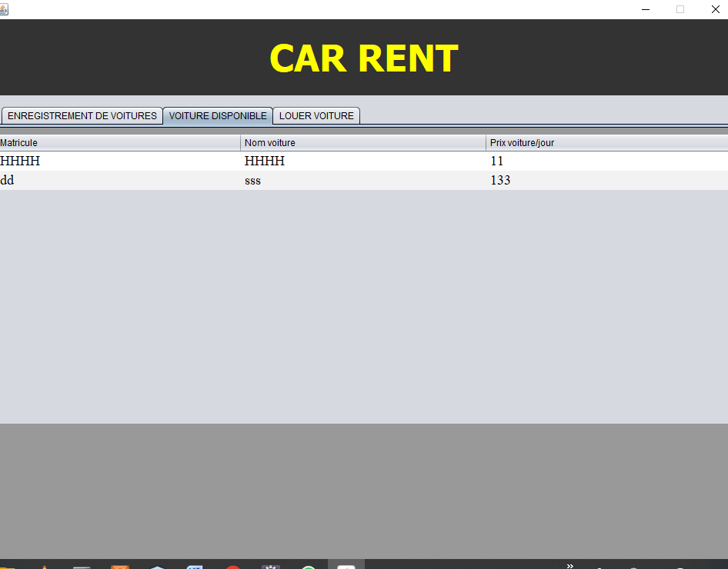Close the Car Rent application window

point(715,9)
